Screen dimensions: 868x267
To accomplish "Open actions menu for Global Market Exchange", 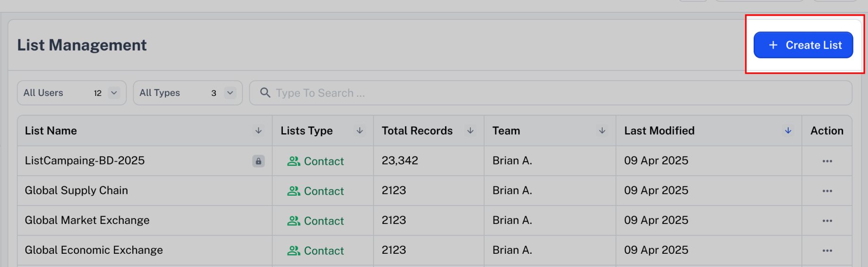I will tap(827, 221).
